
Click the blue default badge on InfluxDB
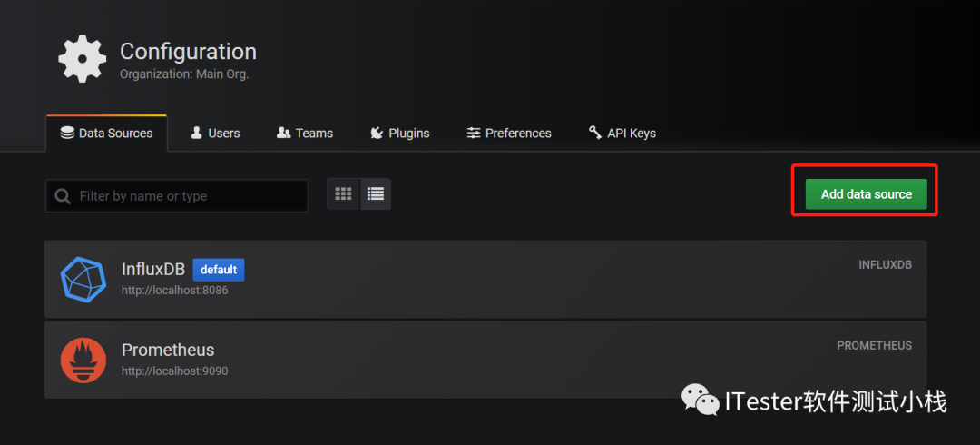pos(218,270)
